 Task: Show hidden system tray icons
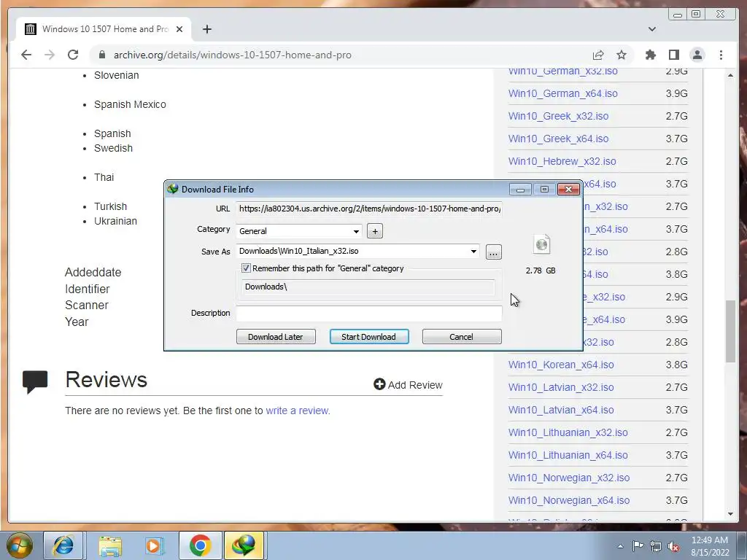click(x=620, y=546)
